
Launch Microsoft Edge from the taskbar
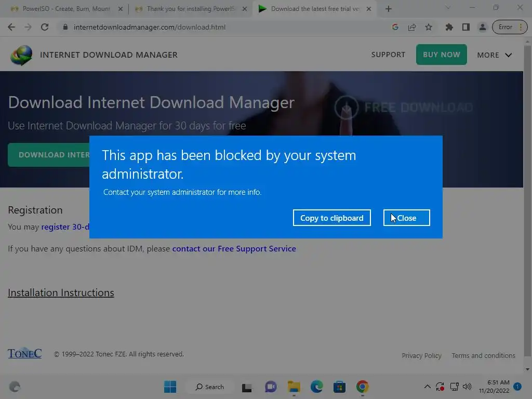(316, 387)
